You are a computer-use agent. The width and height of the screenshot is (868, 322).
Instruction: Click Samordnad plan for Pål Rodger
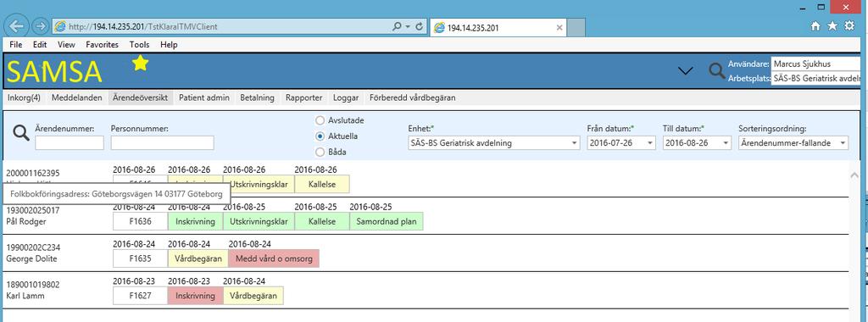point(387,221)
